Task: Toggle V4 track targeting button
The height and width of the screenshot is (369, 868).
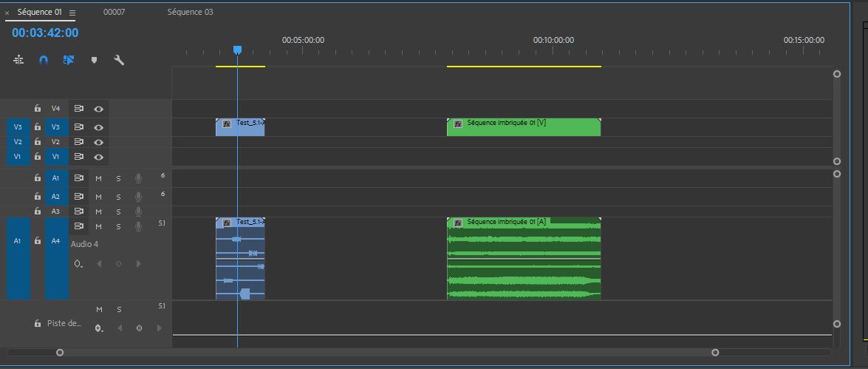Action: 56,109
